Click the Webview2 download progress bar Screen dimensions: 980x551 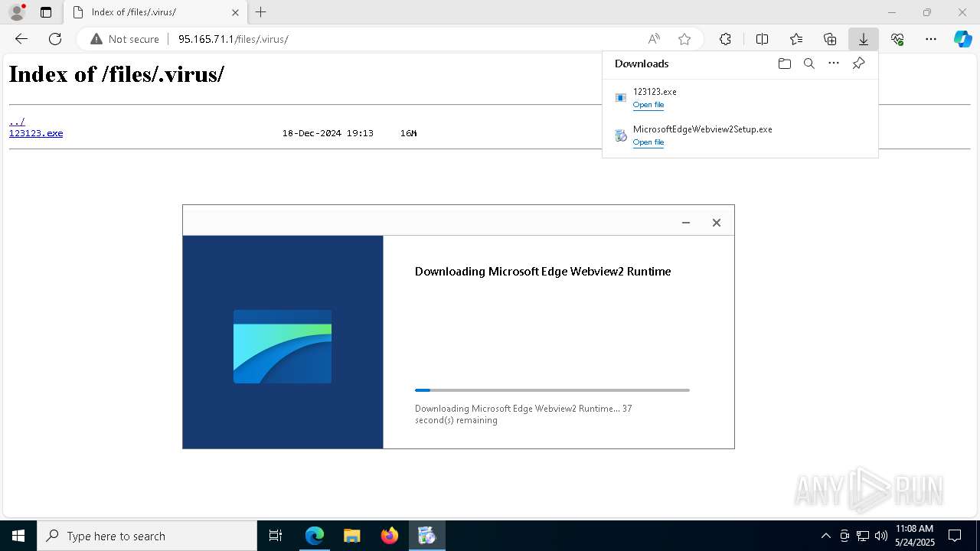click(552, 390)
